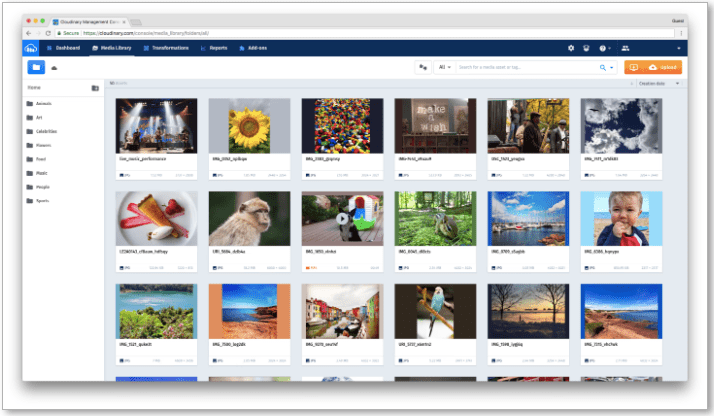Select the blue parakeet thumbnail
714x416 pixels.
pos(435,311)
